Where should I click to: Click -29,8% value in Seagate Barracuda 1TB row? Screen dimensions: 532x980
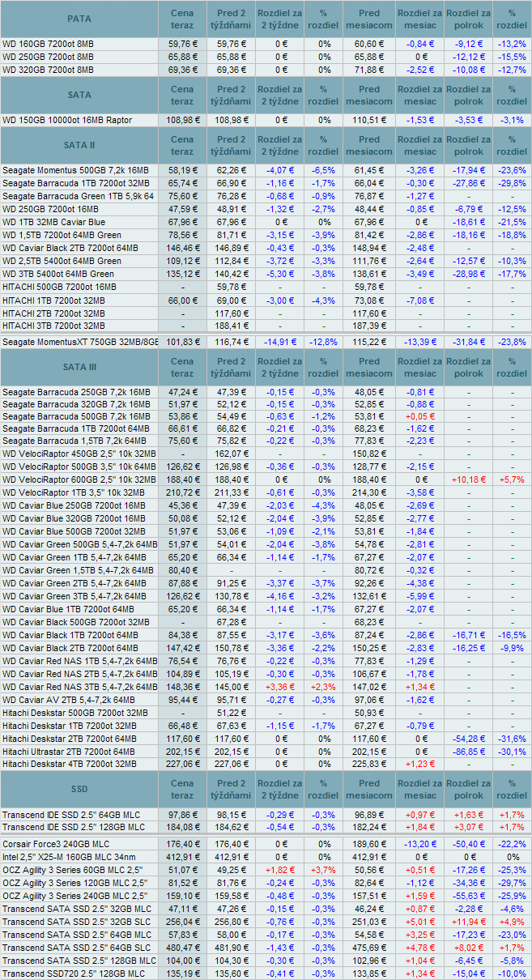tap(512, 183)
